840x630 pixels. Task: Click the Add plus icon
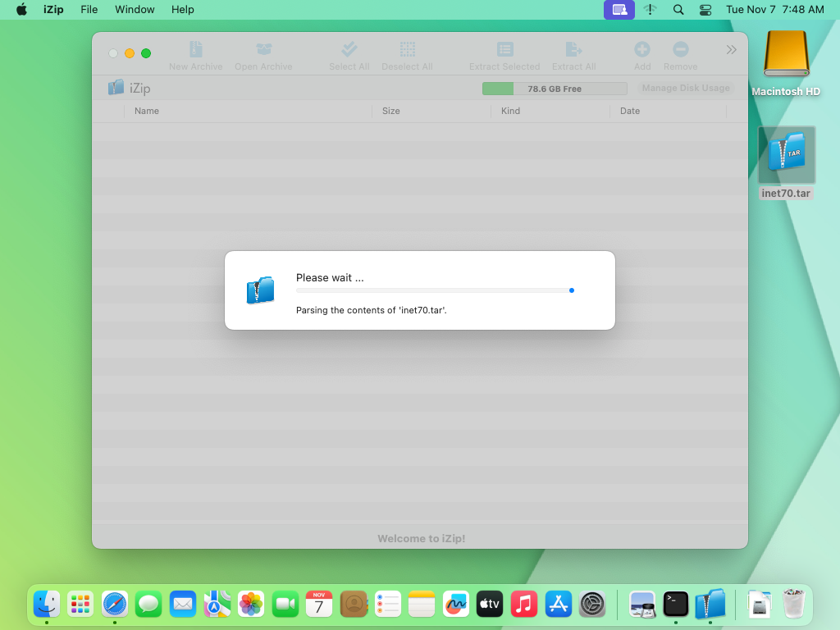(642, 49)
